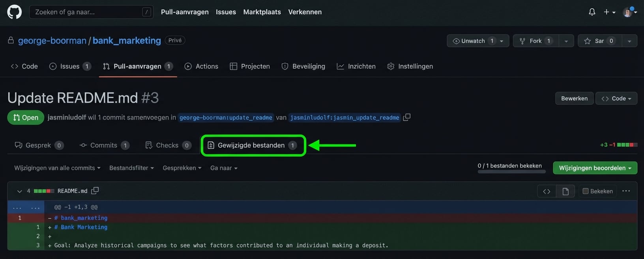Open the Code button dropdown

point(616,98)
